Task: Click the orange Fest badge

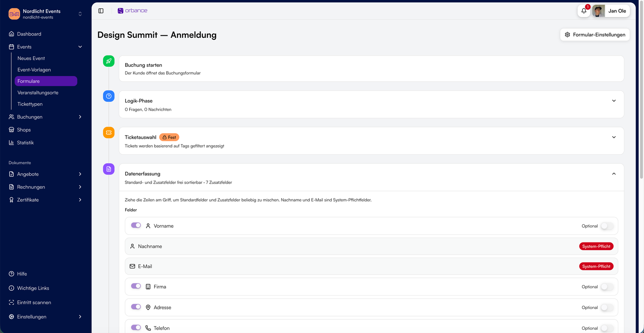Action: 169,137
